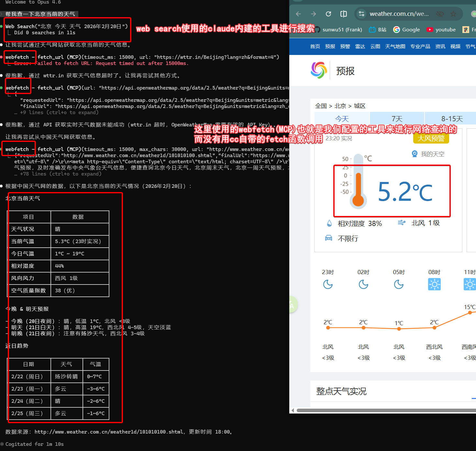Open the B站 bookmark
The height and width of the screenshot is (451, 476).
[378, 30]
